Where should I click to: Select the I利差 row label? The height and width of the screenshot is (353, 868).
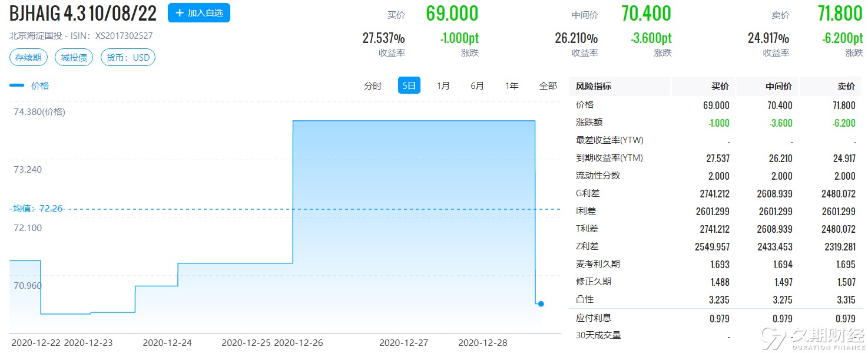[x=587, y=211]
